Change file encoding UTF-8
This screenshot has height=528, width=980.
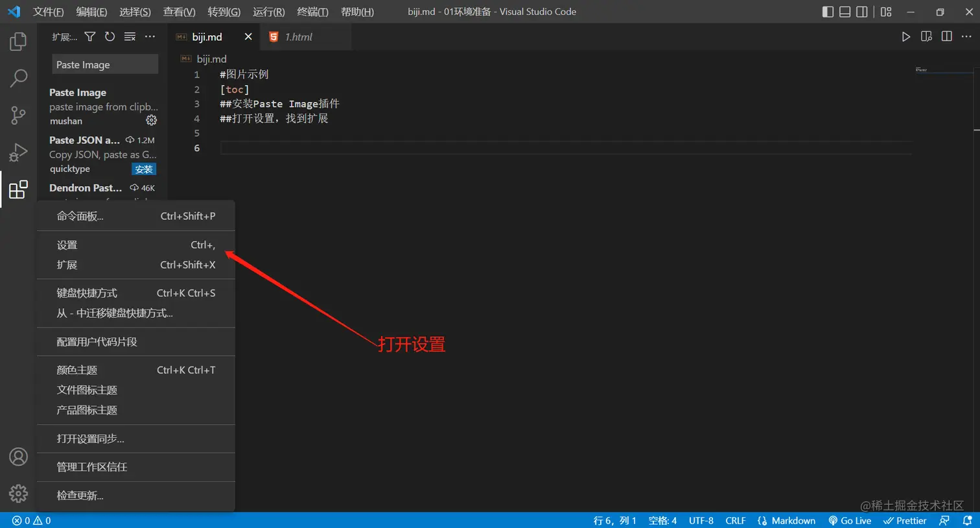(701, 520)
